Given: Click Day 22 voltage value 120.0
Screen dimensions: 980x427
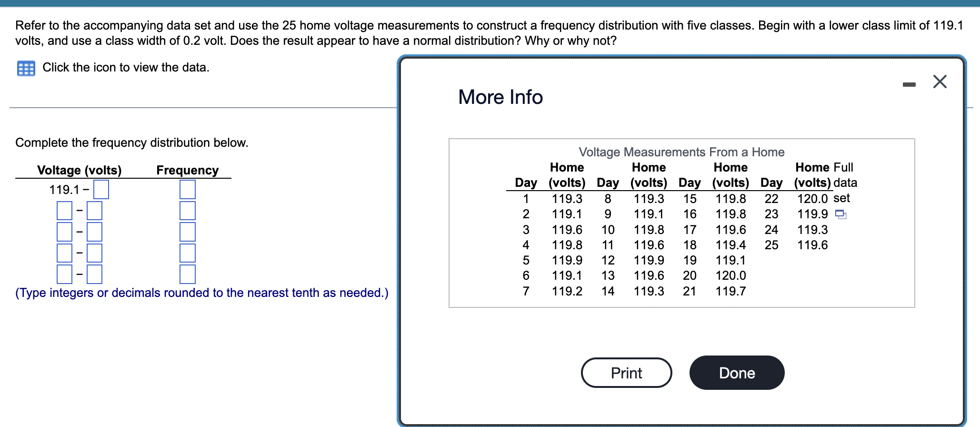Looking at the screenshot, I should tap(812, 199).
